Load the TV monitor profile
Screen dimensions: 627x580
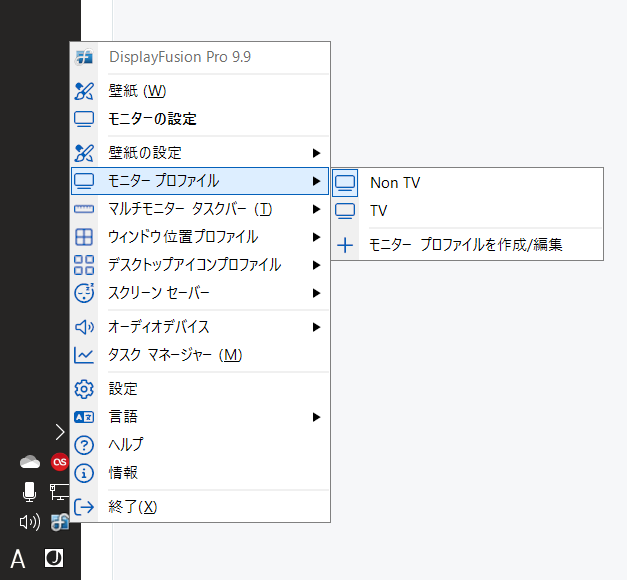(x=467, y=211)
